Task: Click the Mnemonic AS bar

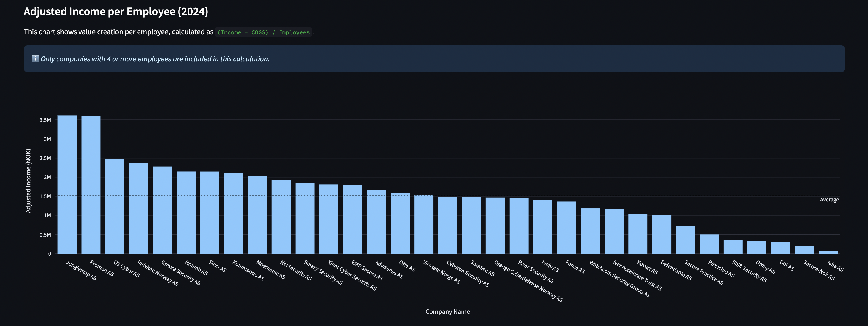Action: pos(257,215)
